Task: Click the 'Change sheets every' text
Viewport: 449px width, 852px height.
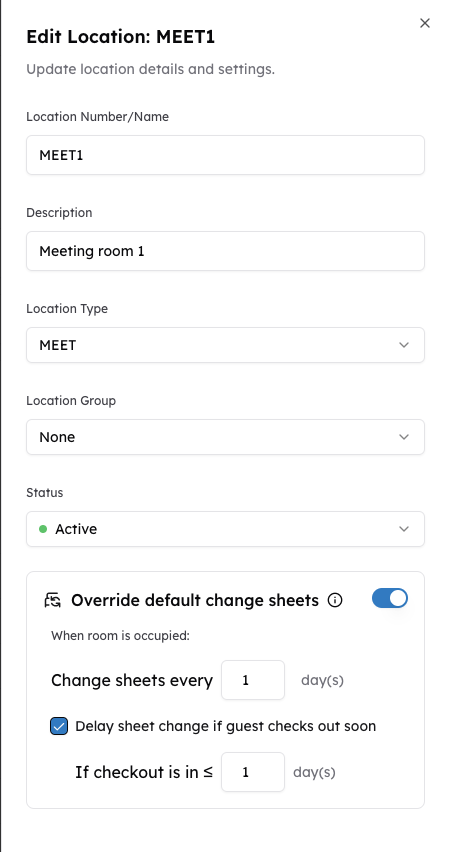Action: 132,680
